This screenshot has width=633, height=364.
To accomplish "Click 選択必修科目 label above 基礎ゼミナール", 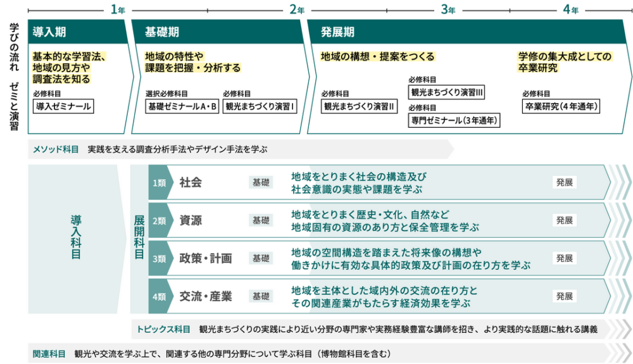I will [x=166, y=94].
